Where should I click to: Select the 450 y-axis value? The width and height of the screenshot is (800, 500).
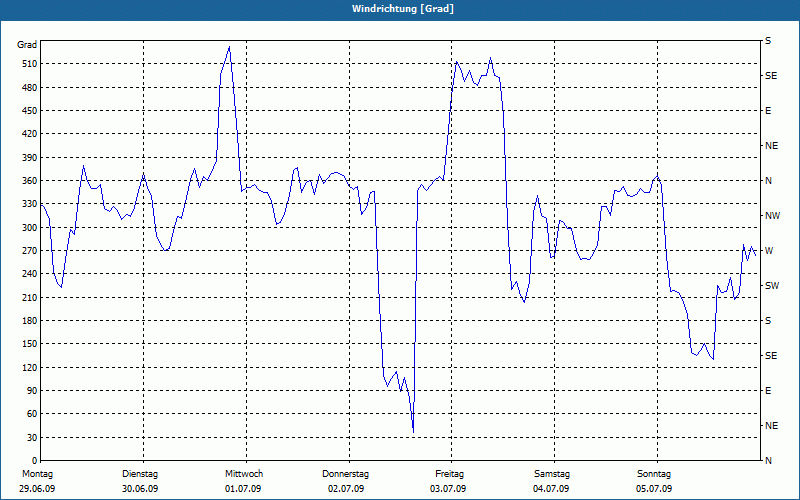[29, 111]
